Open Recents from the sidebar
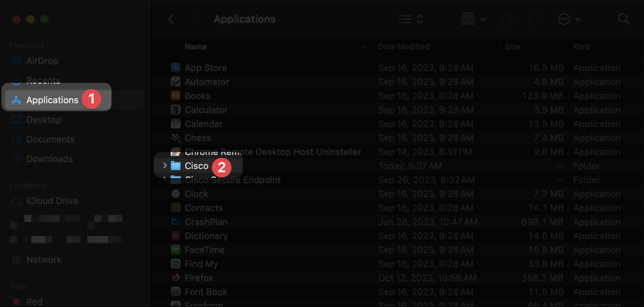Viewport: 644px width, 307px height. 43,80
